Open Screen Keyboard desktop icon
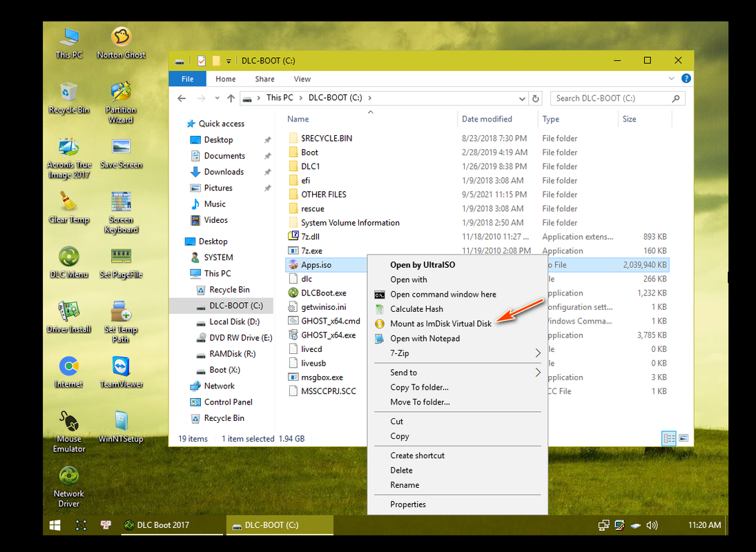 tap(121, 213)
